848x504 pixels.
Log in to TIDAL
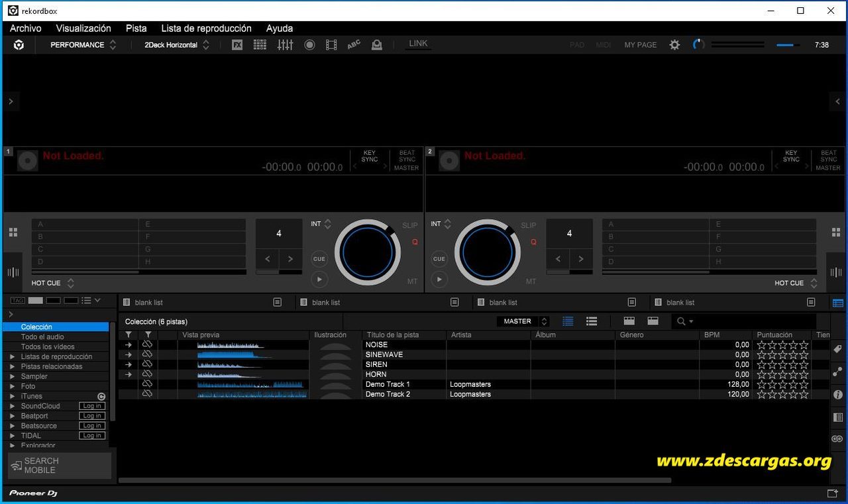92,436
